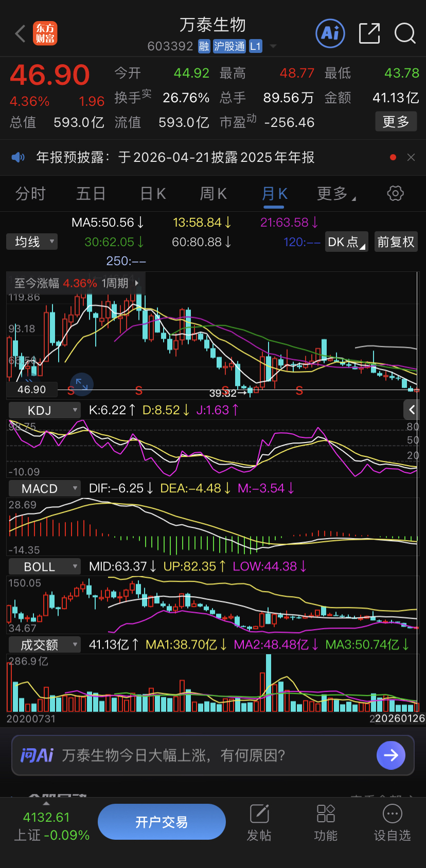Viewport: 426px width, 868px height.
Task: Switch to 日K chart tab
Action: [x=153, y=194]
